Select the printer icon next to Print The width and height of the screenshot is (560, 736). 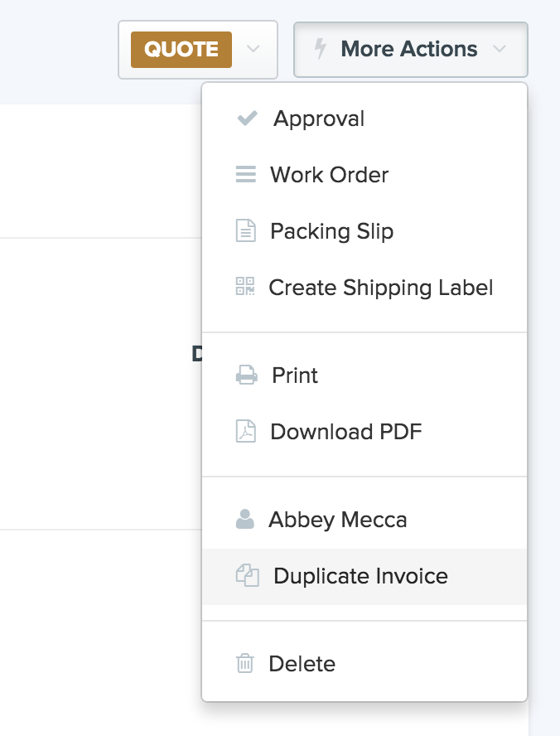(x=246, y=375)
